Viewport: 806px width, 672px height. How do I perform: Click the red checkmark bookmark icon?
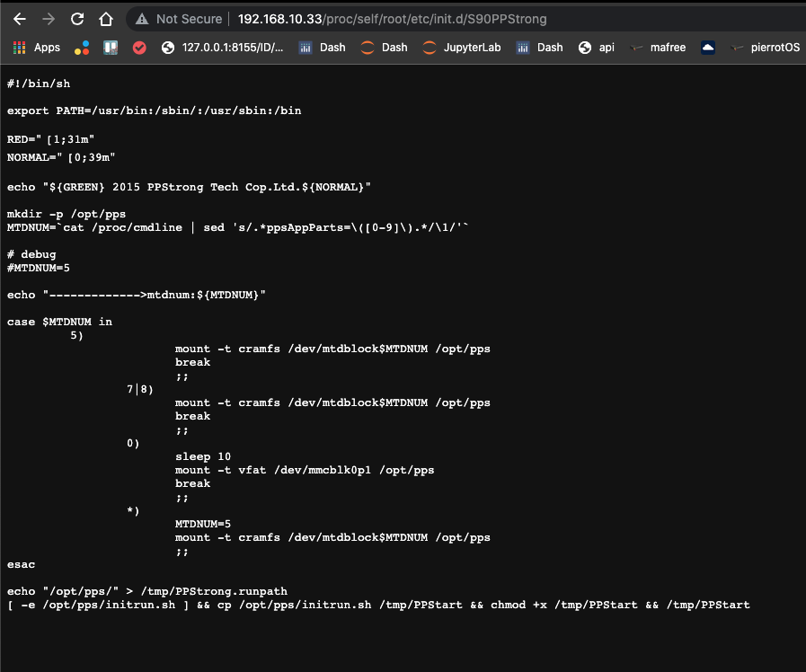[x=139, y=47]
